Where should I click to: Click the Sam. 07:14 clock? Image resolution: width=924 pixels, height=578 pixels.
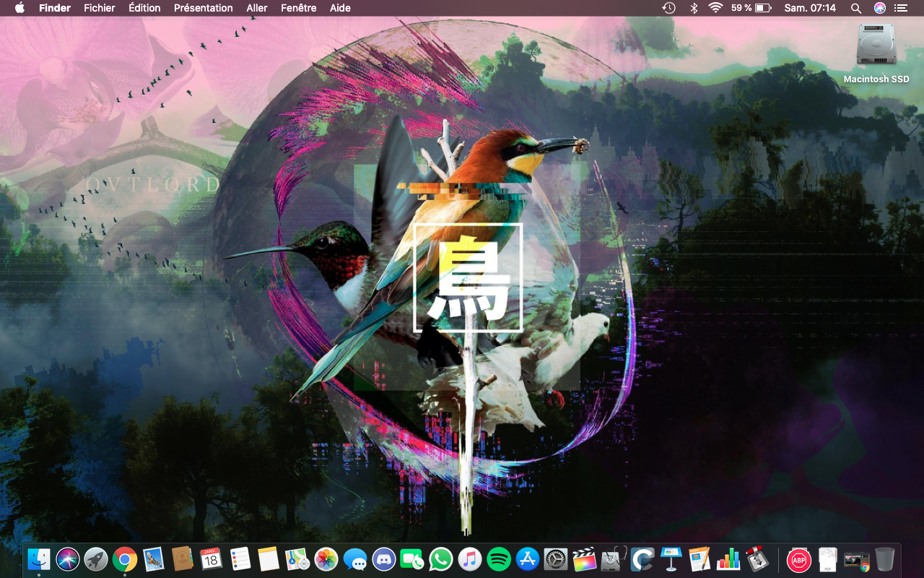point(810,8)
